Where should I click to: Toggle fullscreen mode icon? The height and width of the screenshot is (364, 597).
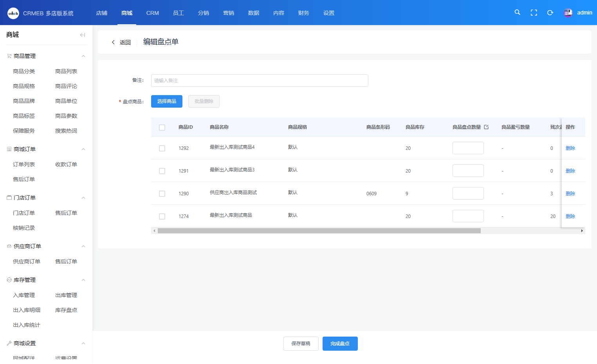point(534,13)
